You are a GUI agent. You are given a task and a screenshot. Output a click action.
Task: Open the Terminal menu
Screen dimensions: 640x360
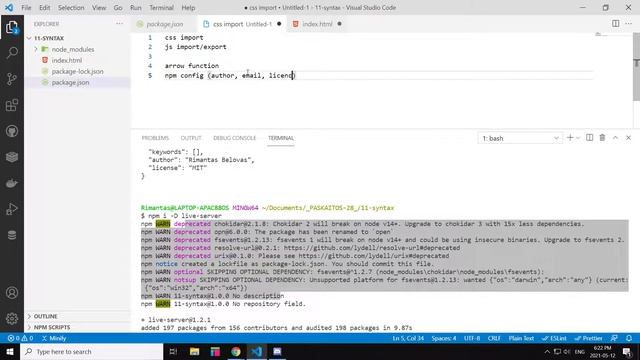click(161, 7)
